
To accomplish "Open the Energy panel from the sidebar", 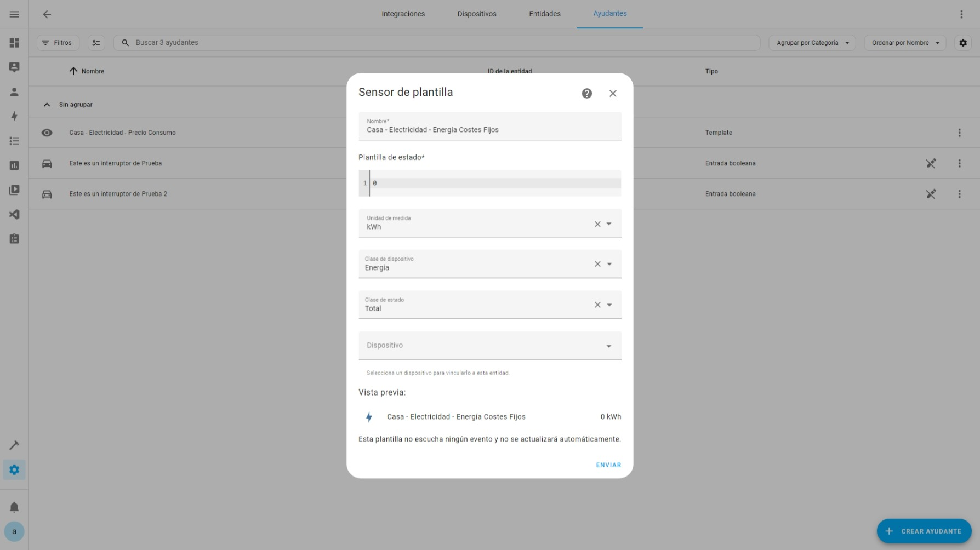I will pyautogui.click(x=14, y=116).
